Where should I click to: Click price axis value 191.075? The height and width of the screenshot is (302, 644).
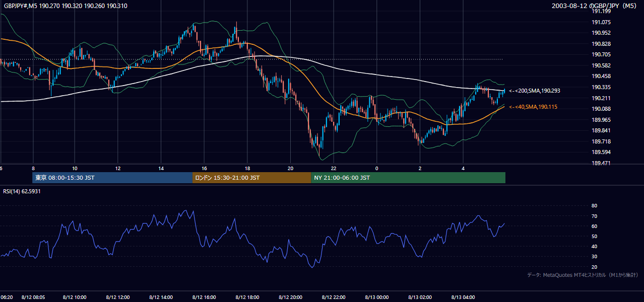tap(601, 22)
